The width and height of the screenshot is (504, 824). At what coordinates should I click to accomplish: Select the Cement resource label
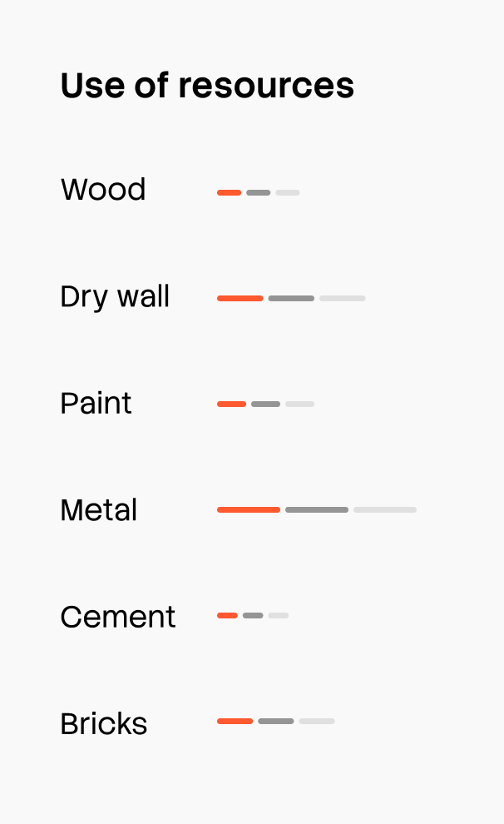click(118, 617)
